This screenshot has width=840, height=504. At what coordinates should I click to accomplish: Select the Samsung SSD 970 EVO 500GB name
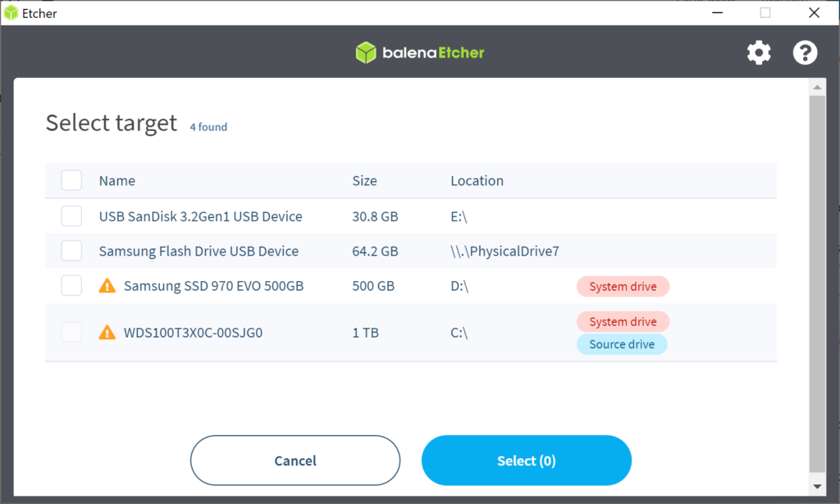(214, 286)
